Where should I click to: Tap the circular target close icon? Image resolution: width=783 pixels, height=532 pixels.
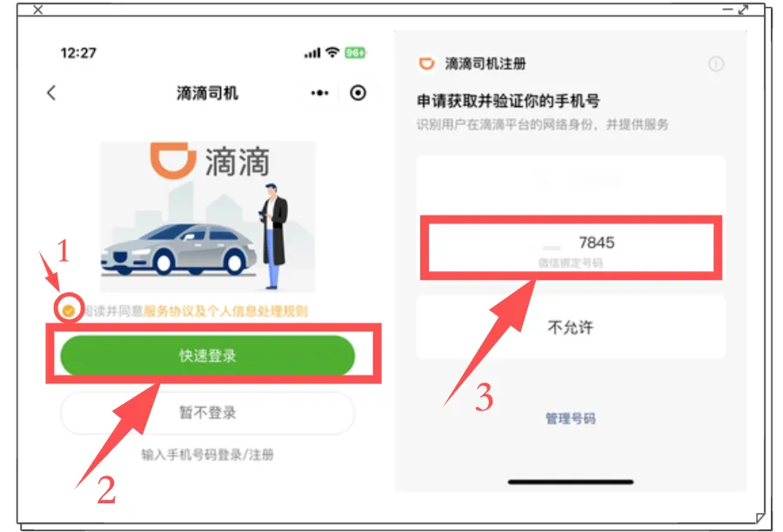(358, 93)
